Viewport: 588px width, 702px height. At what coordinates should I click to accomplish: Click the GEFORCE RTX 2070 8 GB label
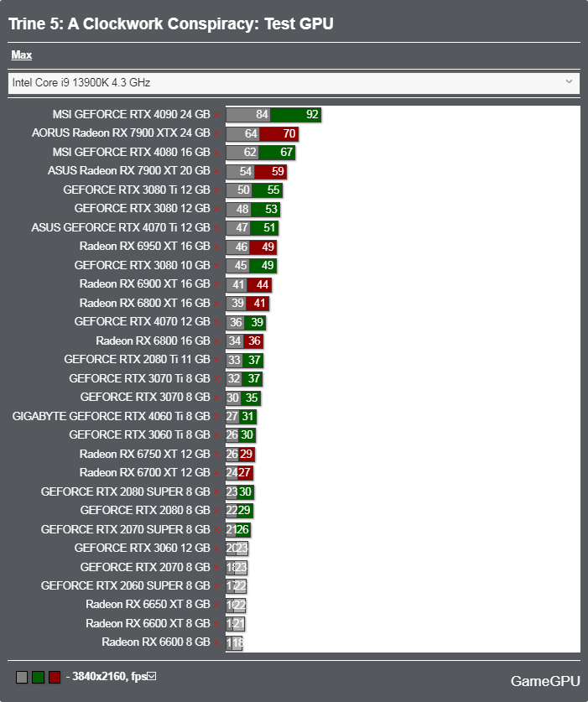(146, 567)
